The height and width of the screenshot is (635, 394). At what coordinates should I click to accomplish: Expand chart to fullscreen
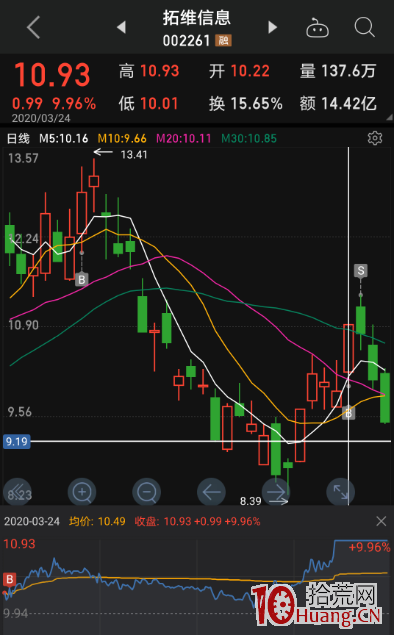[x=341, y=492]
